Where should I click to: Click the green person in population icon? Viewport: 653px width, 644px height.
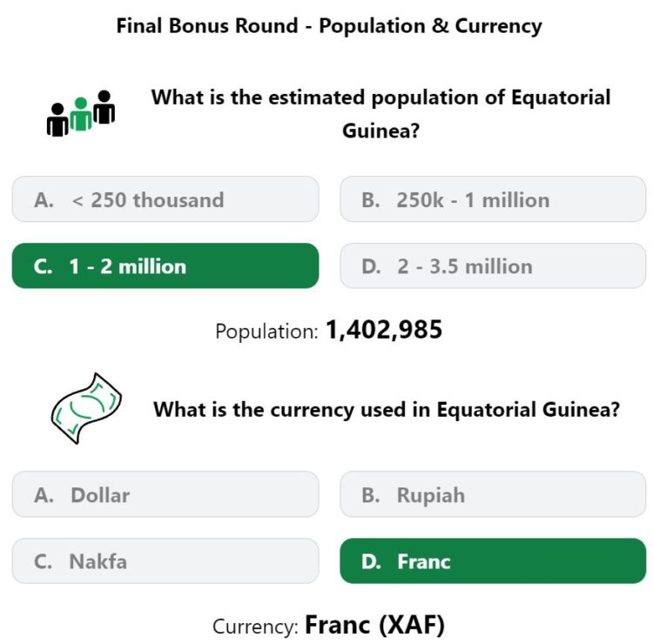[81, 114]
